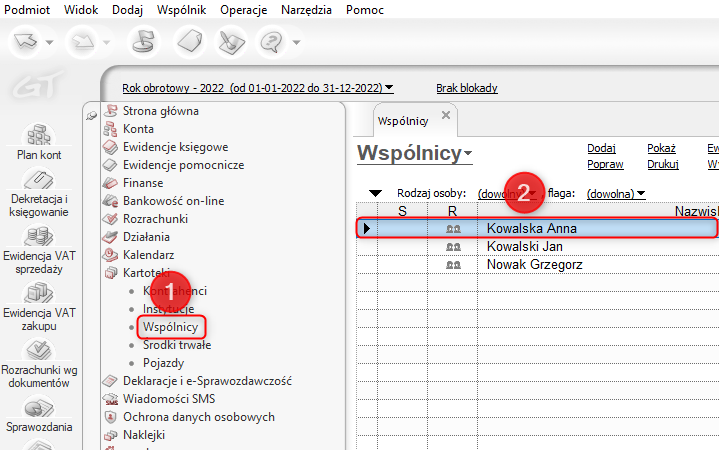Click the Finanse icon in module list
Screen dimensions: 719x450
(x=110, y=183)
